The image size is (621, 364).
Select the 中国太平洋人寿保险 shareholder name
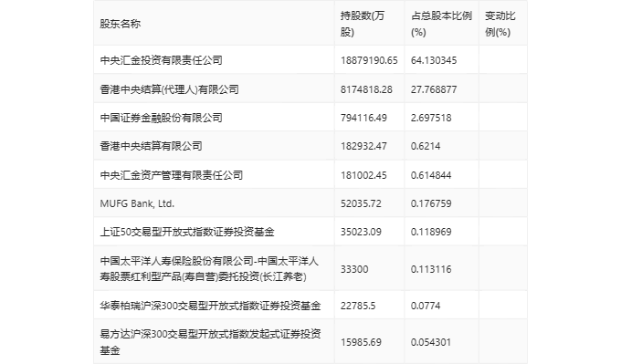(209, 268)
